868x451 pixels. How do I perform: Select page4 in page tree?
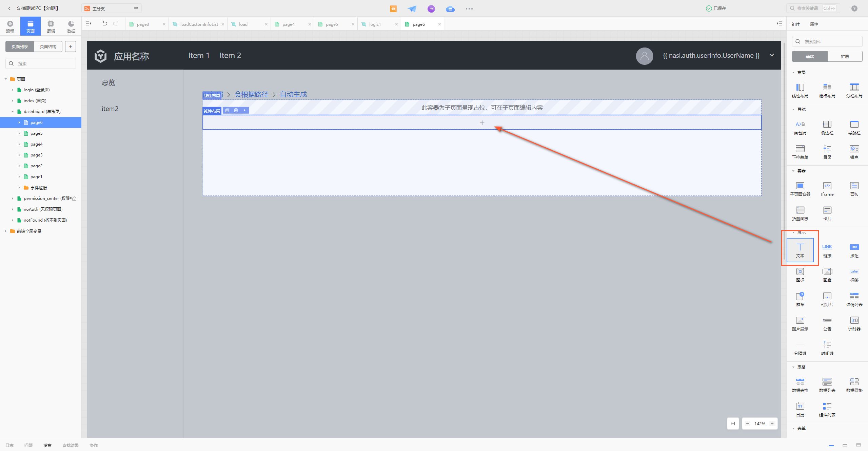[x=36, y=144]
